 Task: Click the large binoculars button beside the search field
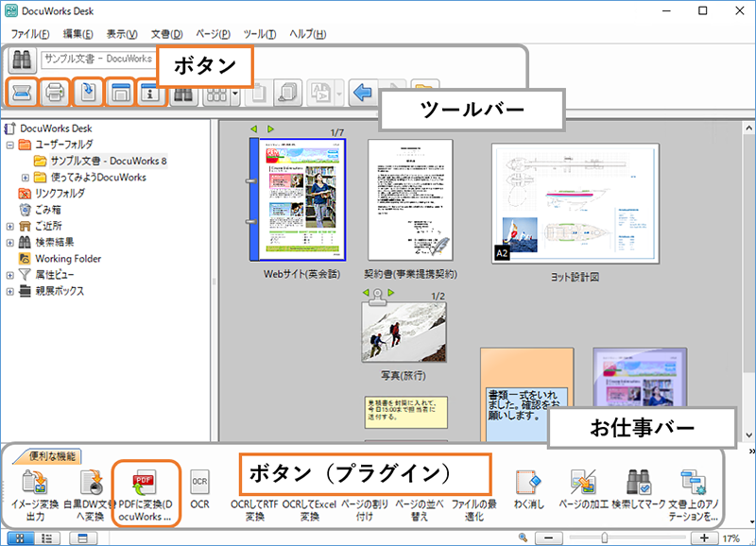[22, 60]
